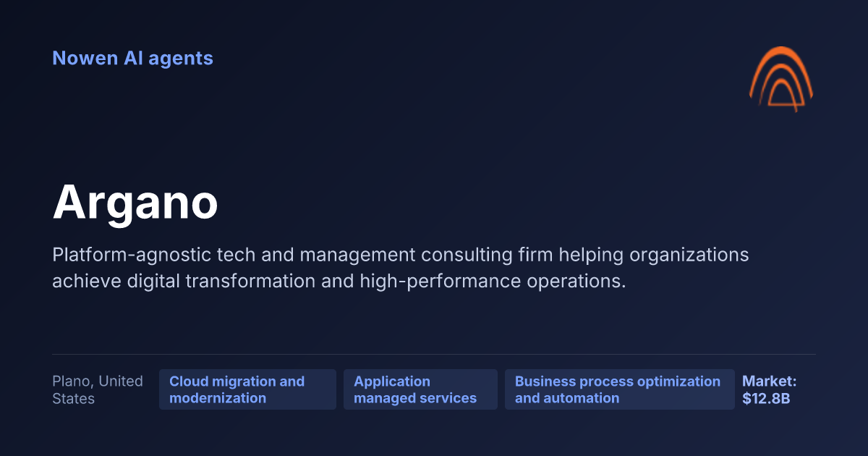Click the Plano, United States location text

[x=98, y=389]
